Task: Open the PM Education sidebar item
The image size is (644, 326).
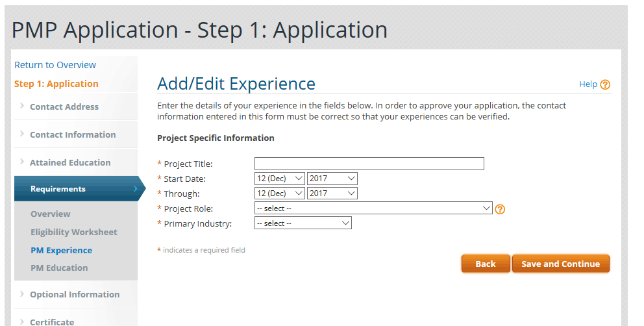Action: point(59,268)
